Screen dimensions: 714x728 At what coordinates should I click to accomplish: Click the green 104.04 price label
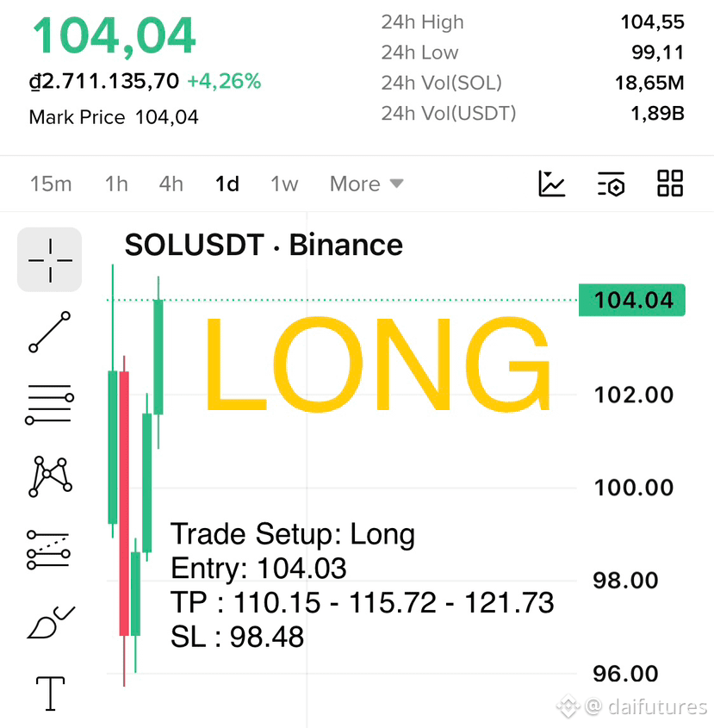point(632,300)
